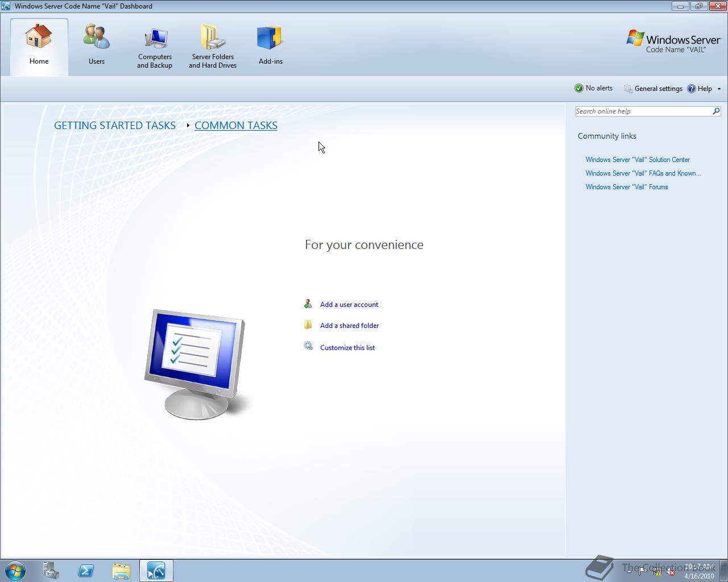Screen dimensions: 728x582
Task: Select the Common Tasks heading
Action: click(236, 126)
